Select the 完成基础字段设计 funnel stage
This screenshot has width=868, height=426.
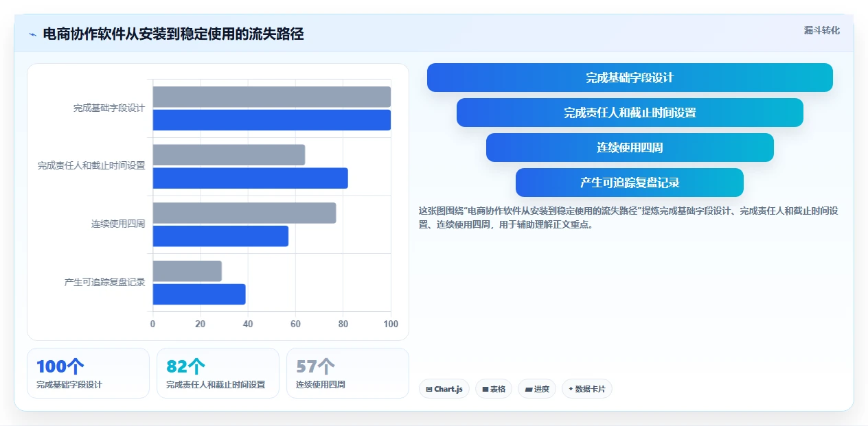click(630, 78)
